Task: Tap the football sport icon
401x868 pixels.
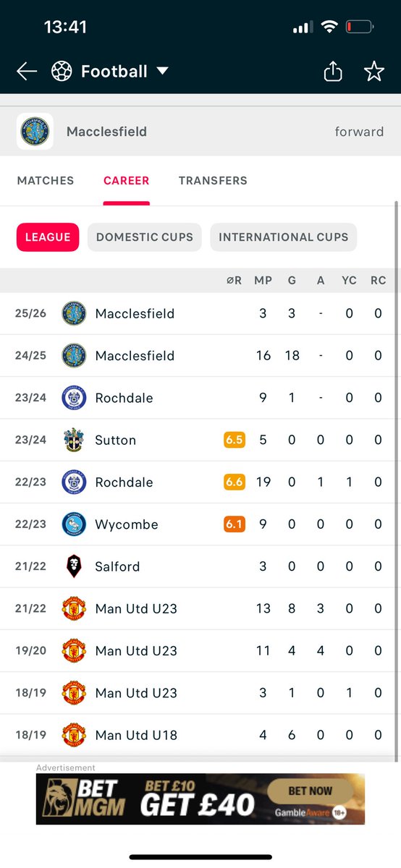Action: click(62, 71)
